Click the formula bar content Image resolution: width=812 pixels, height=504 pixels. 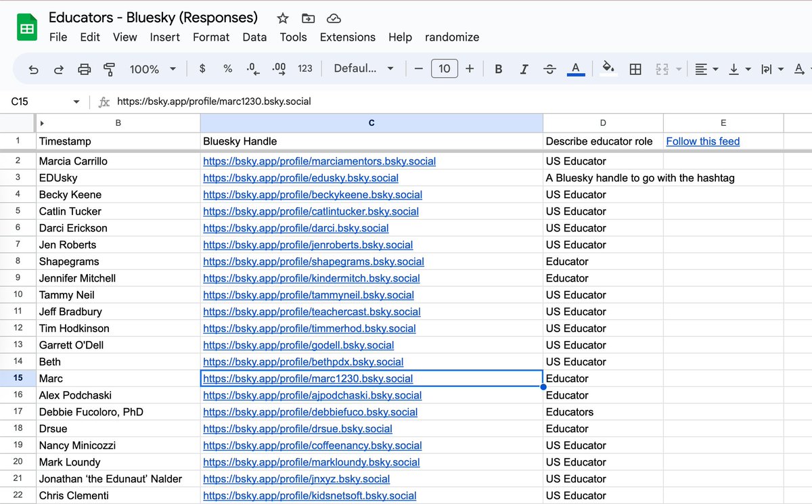point(214,101)
